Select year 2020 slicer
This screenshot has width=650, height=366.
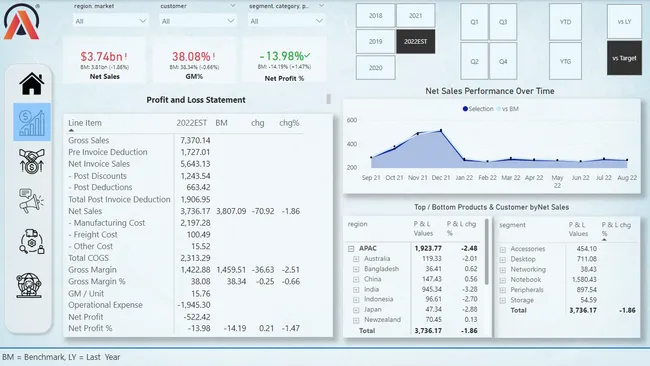(376, 68)
